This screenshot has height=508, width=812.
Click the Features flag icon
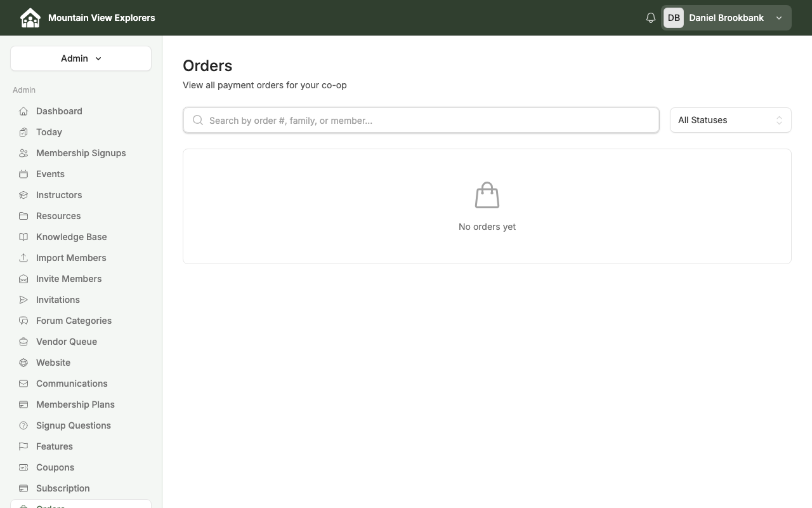pos(23,446)
